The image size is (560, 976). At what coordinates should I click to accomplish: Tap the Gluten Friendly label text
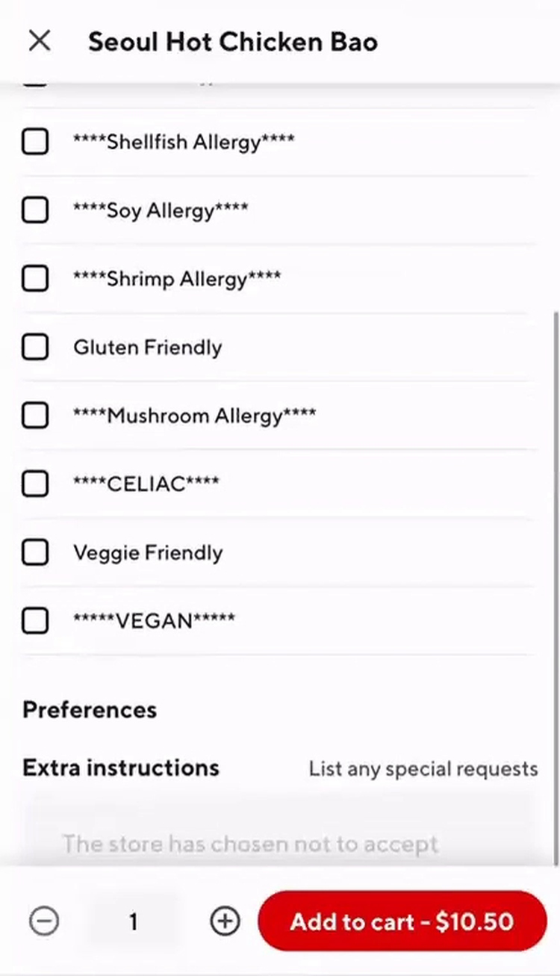pos(147,348)
